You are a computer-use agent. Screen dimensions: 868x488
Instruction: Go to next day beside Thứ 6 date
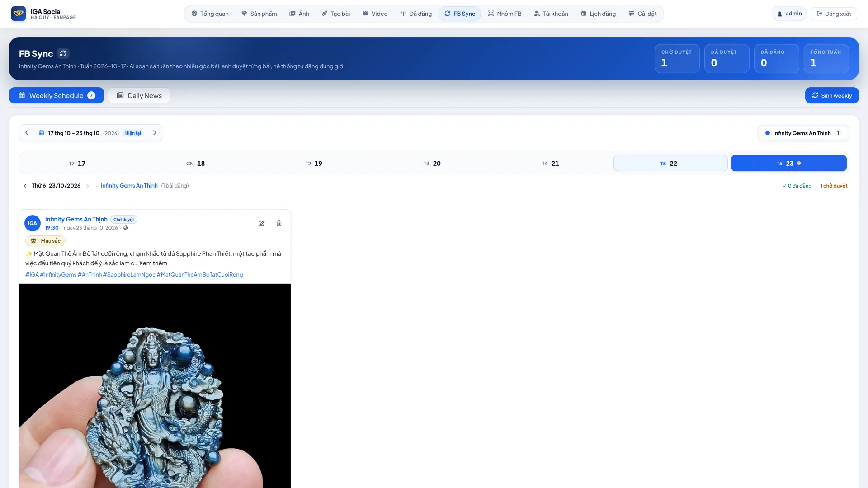[x=88, y=186]
